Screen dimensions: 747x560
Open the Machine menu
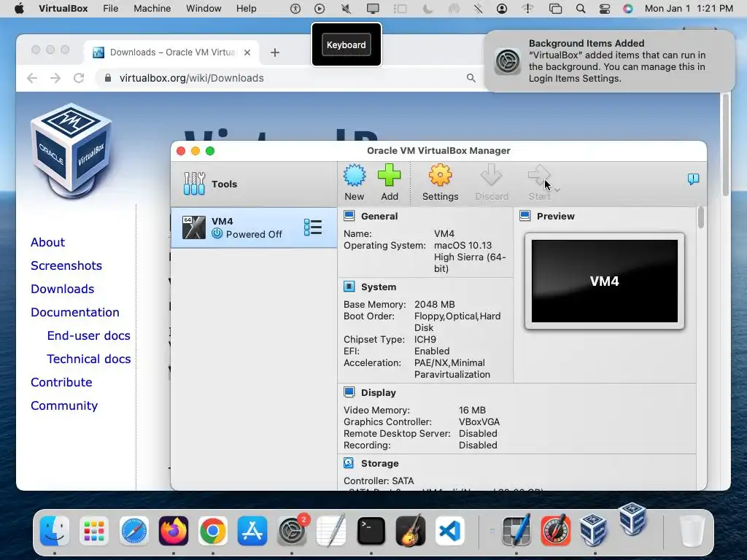click(x=152, y=9)
